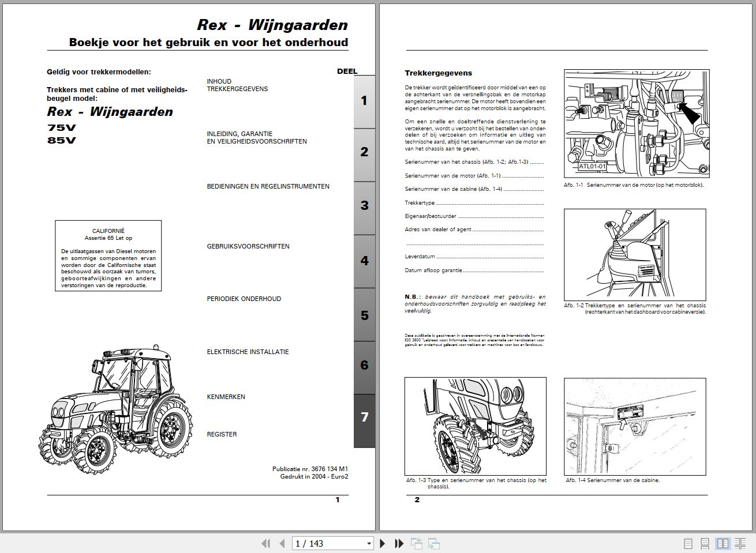756x553 pixels.
Task: Go to the previous page
Action: click(282, 543)
